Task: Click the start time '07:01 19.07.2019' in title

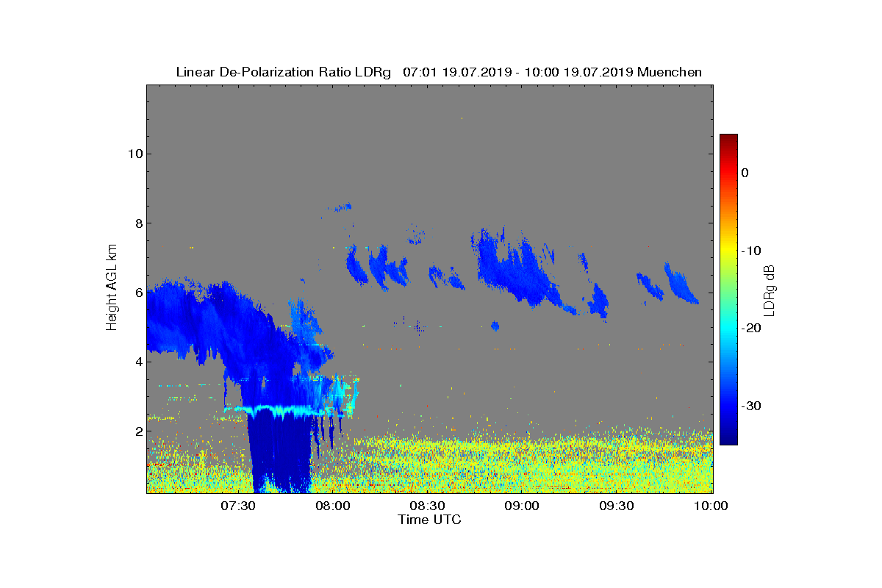Action: point(456,72)
